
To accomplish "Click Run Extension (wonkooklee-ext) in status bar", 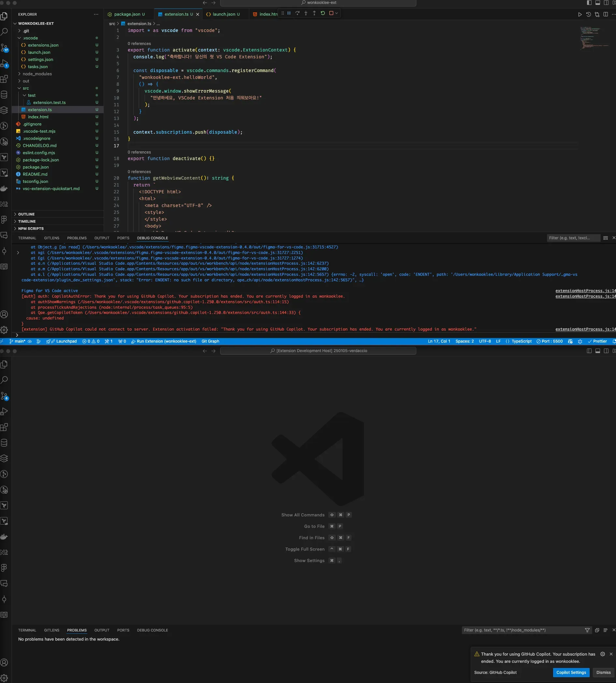I will [164, 341].
